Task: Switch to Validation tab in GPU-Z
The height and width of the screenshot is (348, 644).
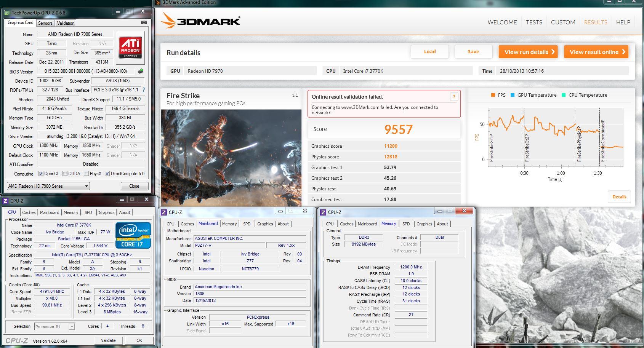Action: (66, 23)
